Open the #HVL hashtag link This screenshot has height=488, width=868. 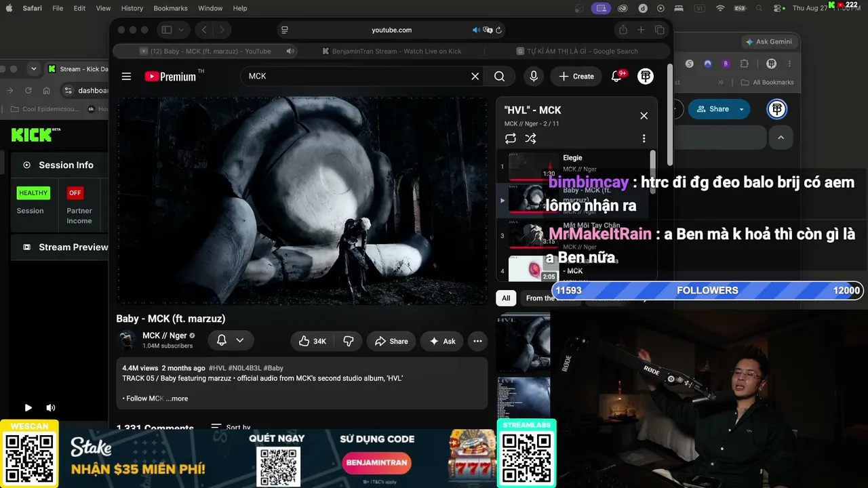pyautogui.click(x=218, y=368)
